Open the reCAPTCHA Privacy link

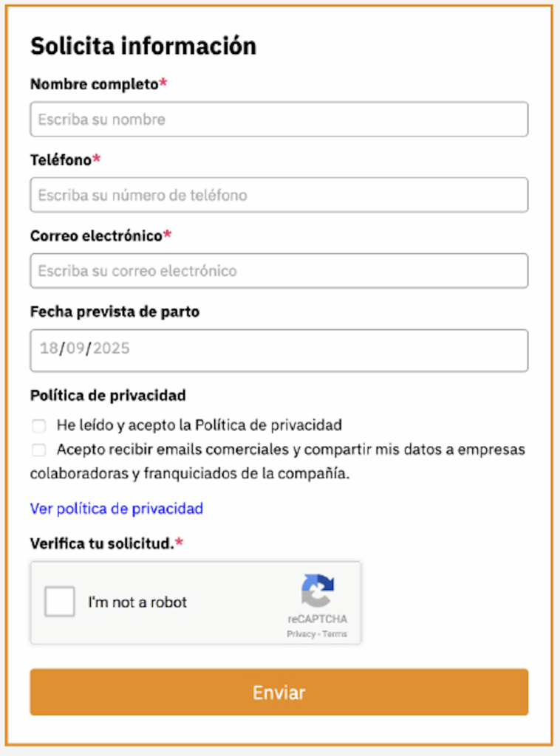click(x=300, y=634)
